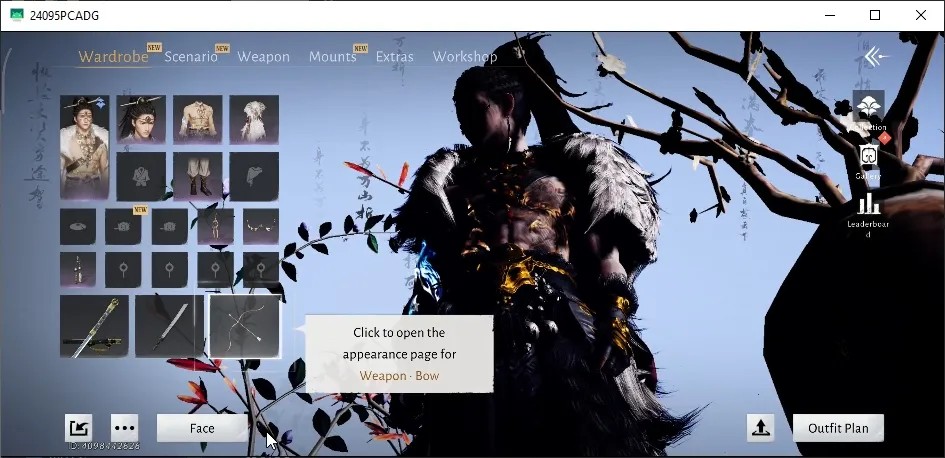Image resolution: width=945 pixels, height=458 pixels.
Task: Open the gold necklace accessory slot
Action: (x=261, y=227)
